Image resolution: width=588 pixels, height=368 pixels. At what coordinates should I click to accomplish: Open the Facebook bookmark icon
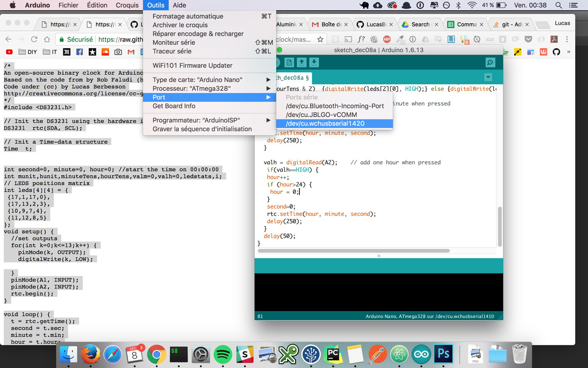click(79, 52)
